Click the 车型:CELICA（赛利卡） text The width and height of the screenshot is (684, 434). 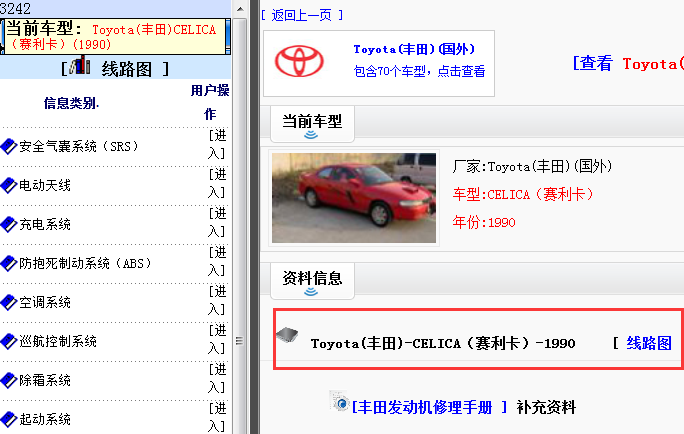(x=523, y=194)
